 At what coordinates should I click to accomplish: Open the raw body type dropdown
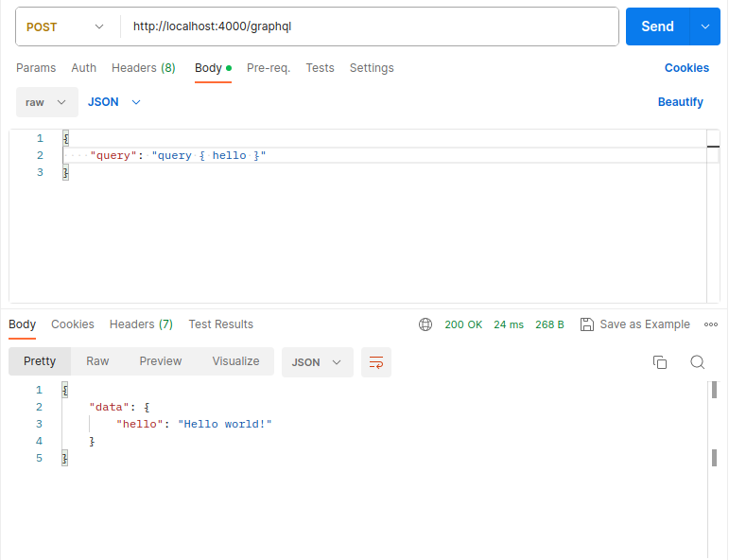(x=47, y=102)
